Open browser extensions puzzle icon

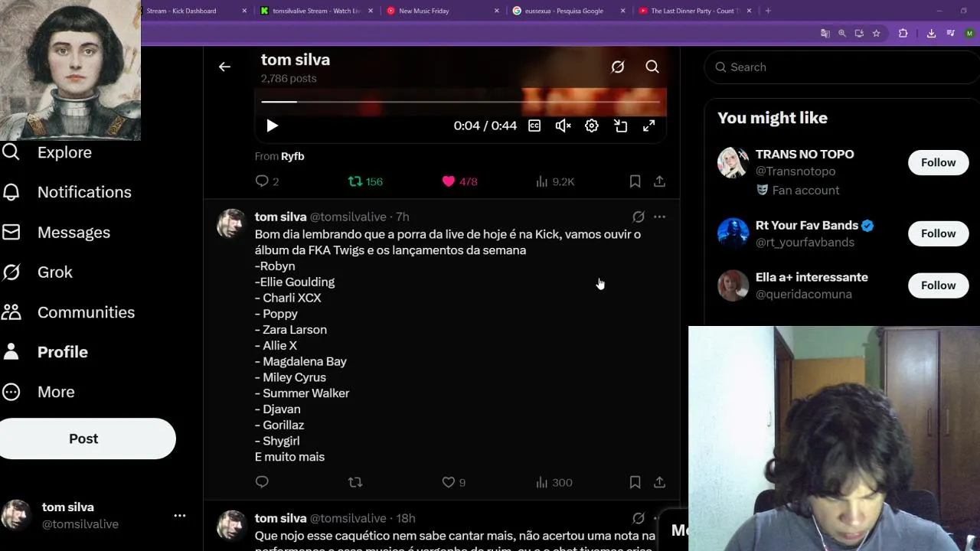[x=903, y=33]
